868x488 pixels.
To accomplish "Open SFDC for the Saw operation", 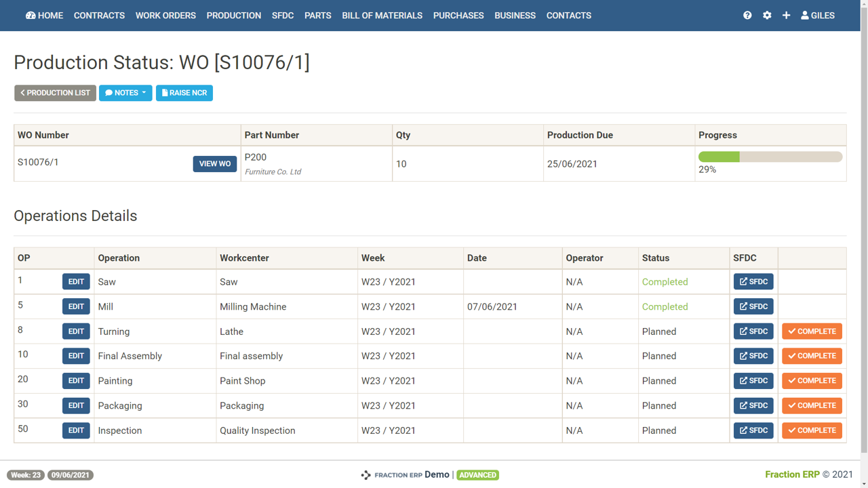I will (x=753, y=282).
